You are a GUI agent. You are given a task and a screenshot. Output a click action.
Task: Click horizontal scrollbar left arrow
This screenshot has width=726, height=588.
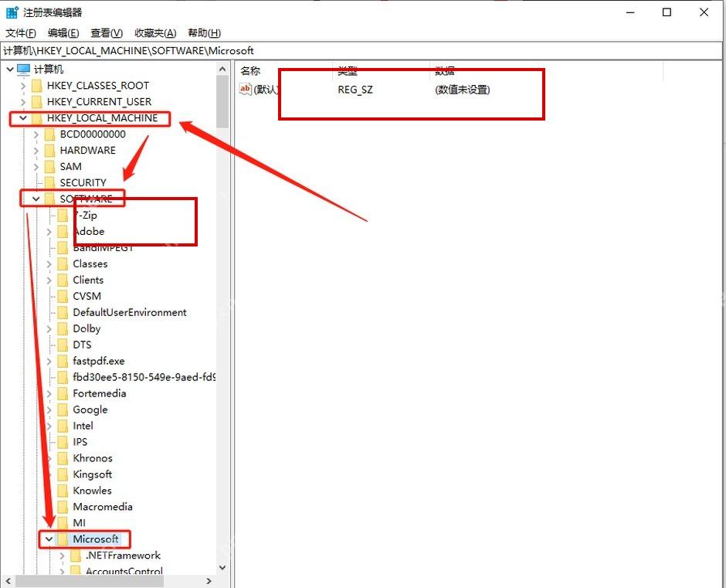click(x=8, y=580)
